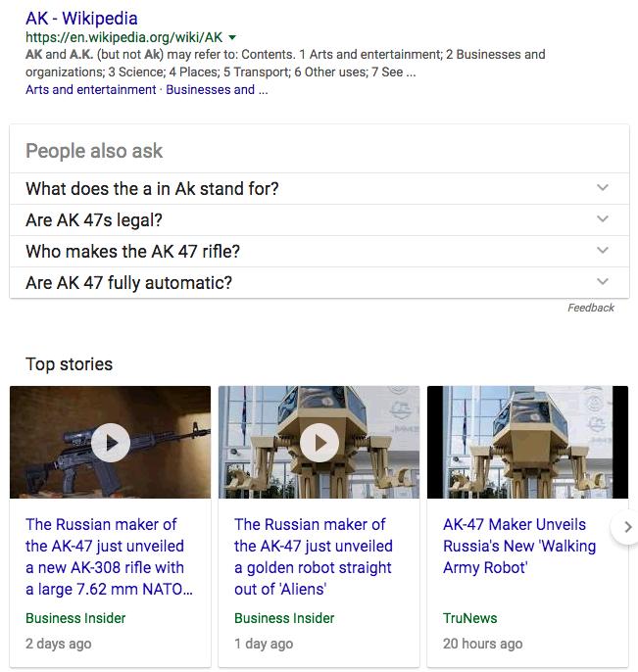
Task: Click Business Insider source under AK-308 story
Action: point(75,618)
